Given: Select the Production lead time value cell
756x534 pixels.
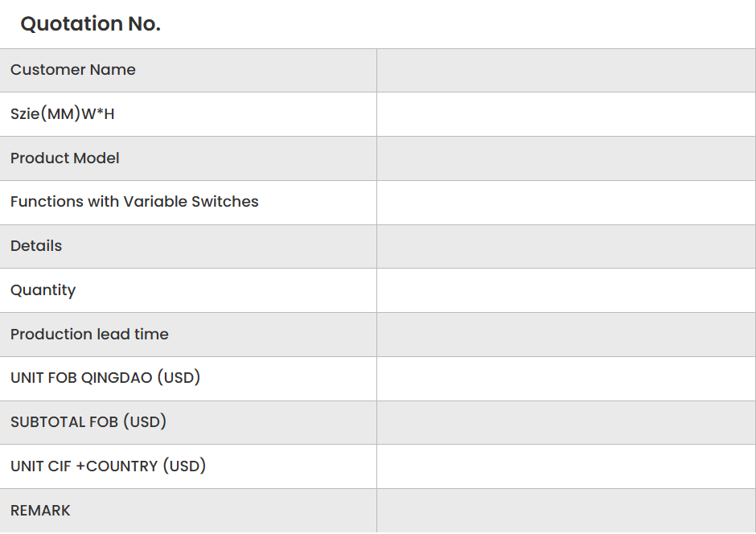Looking at the screenshot, I should pyautogui.click(x=565, y=335).
